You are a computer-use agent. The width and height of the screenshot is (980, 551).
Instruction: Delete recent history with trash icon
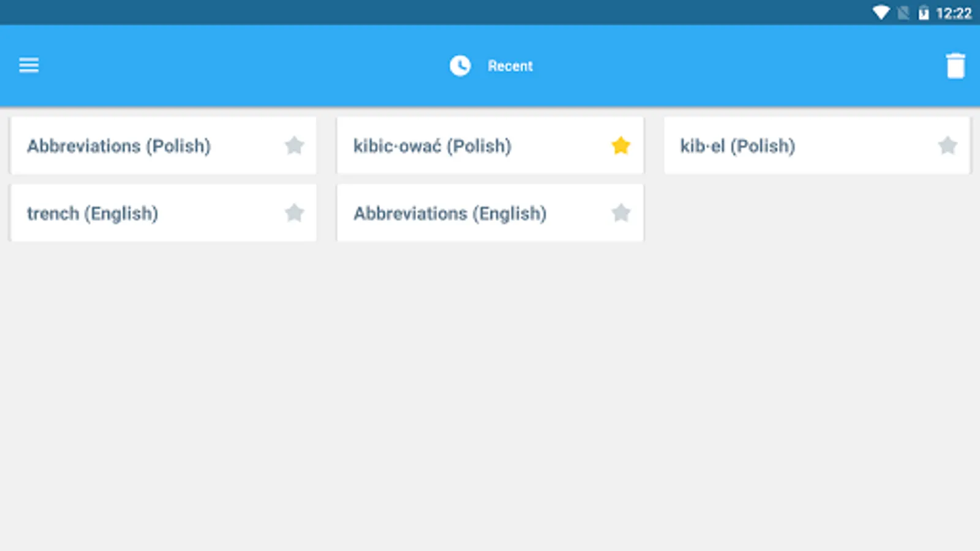(x=955, y=66)
